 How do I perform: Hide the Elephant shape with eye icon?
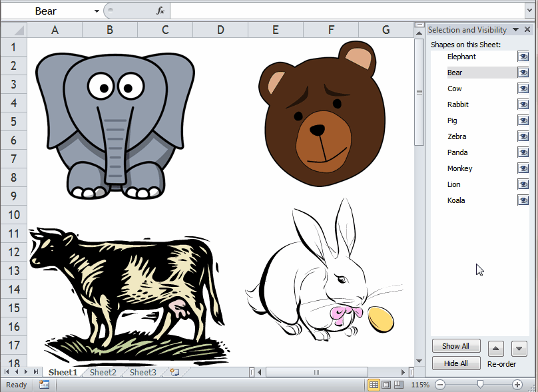(x=523, y=57)
